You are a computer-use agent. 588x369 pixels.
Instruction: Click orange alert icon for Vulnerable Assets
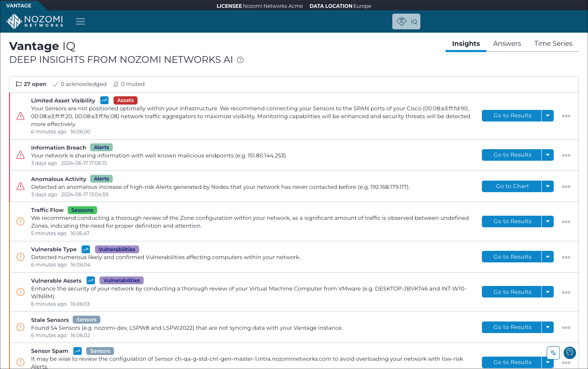[x=20, y=292]
